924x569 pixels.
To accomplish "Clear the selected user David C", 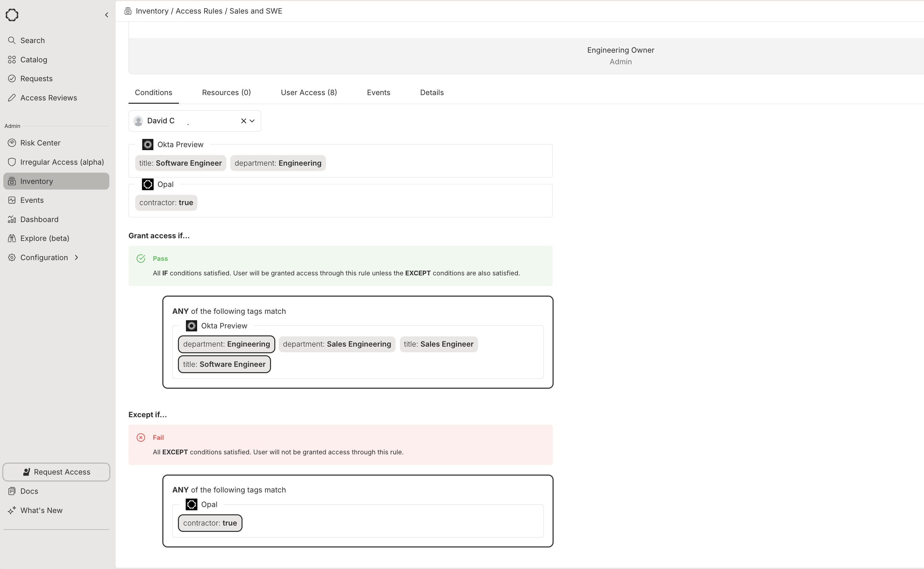I will tap(244, 121).
